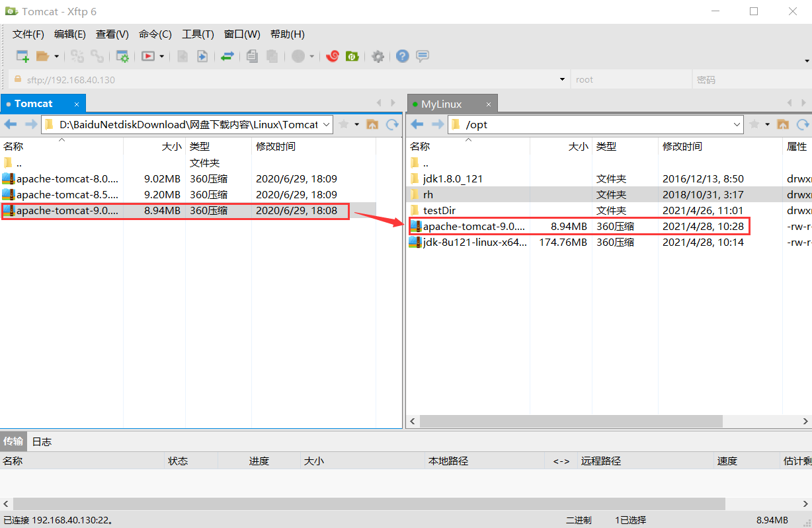Select remote file jdk-8u121-linux-x64

[609, 243]
